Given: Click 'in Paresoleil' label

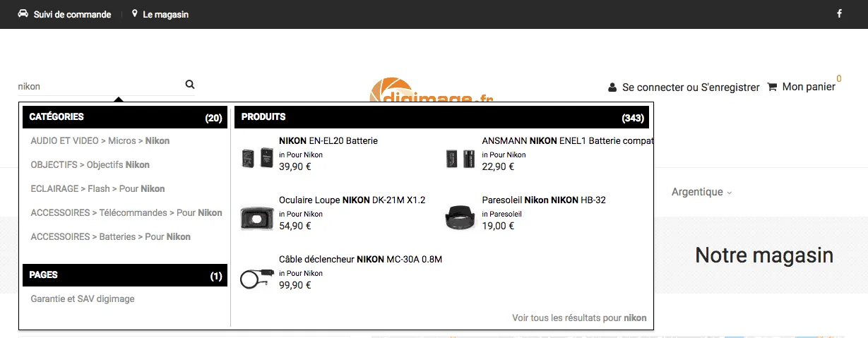Looking at the screenshot, I should click(x=501, y=214).
